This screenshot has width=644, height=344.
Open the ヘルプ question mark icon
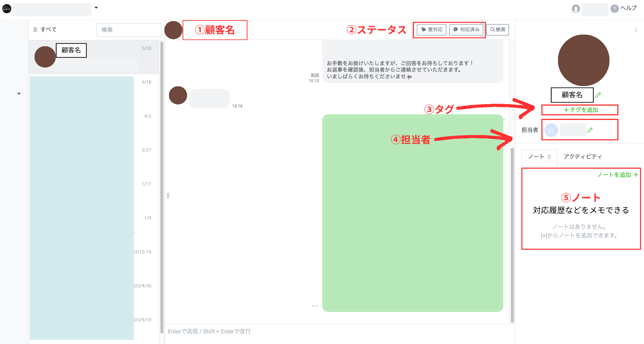point(615,9)
